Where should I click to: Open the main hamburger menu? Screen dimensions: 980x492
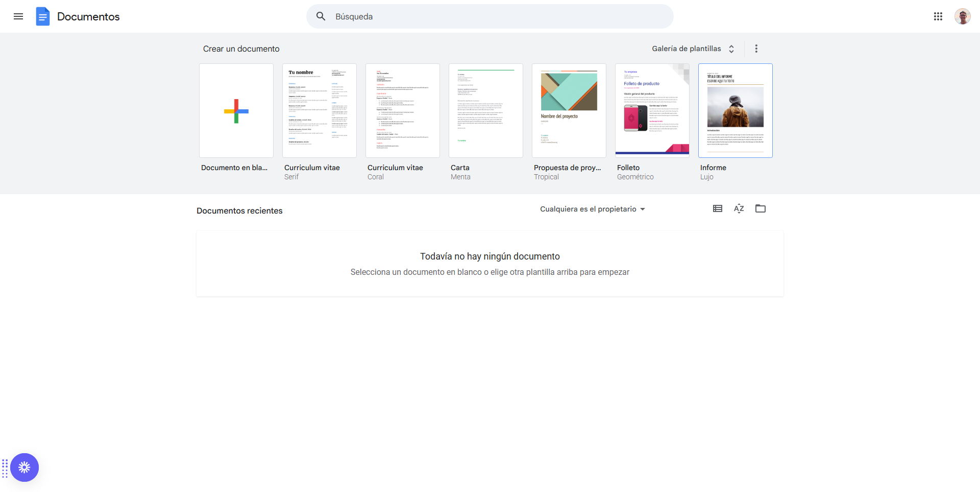18,16
